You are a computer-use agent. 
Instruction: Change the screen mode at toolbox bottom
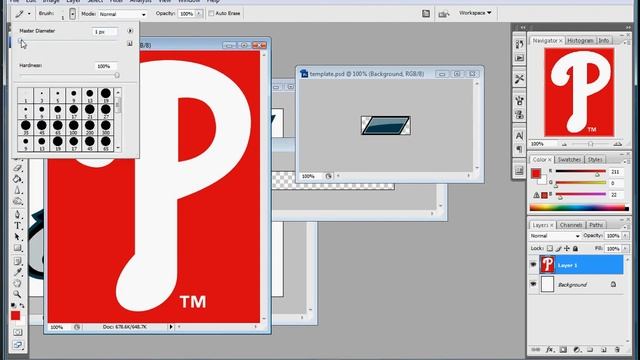(17, 345)
